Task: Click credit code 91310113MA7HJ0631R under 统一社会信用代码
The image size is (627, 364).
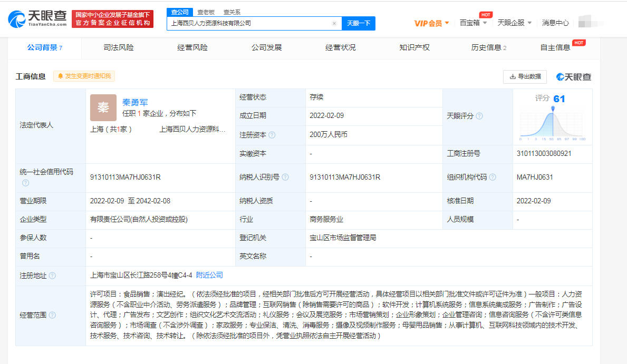Action: tap(125, 177)
